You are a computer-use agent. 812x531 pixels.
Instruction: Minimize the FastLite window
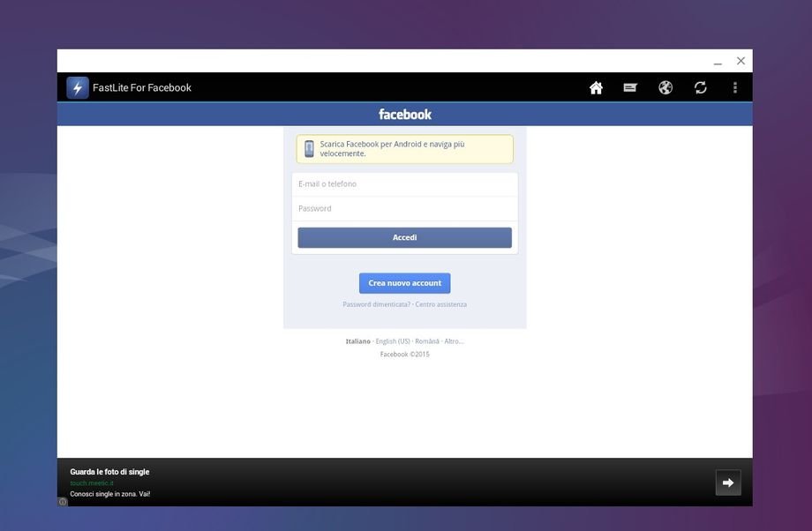718,62
